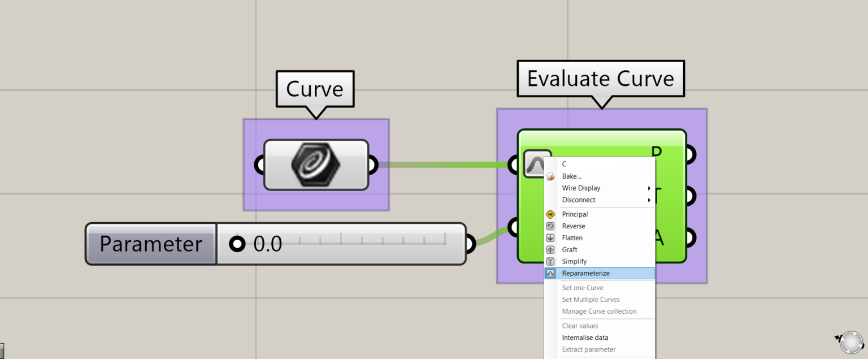Select Internalise data in the menu
The image size is (868, 359).
click(585, 338)
